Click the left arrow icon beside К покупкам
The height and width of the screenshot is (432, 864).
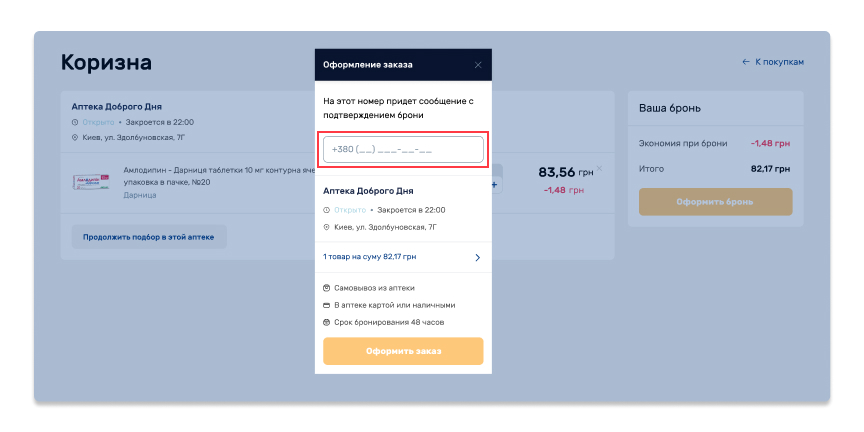[x=746, y=62]
